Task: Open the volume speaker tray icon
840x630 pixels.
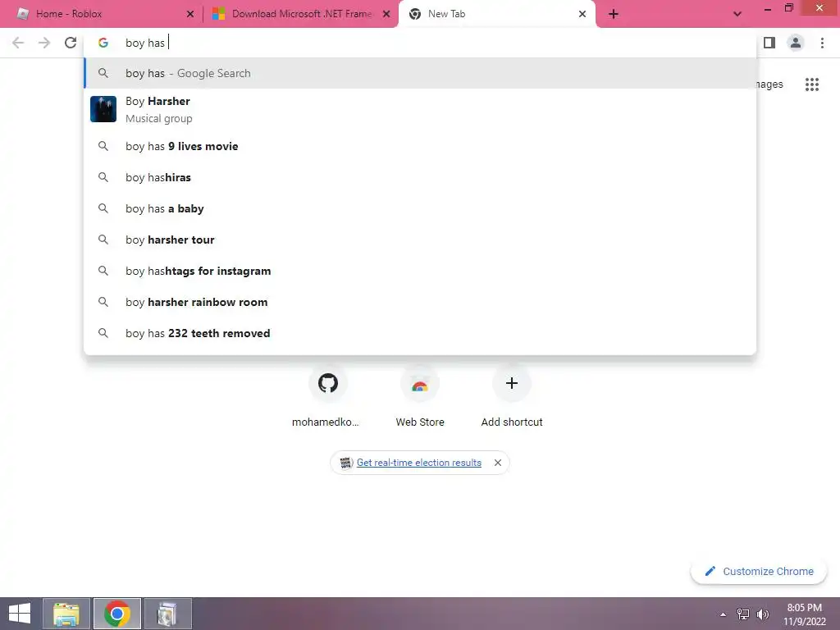Action: [x=762, y=614]
